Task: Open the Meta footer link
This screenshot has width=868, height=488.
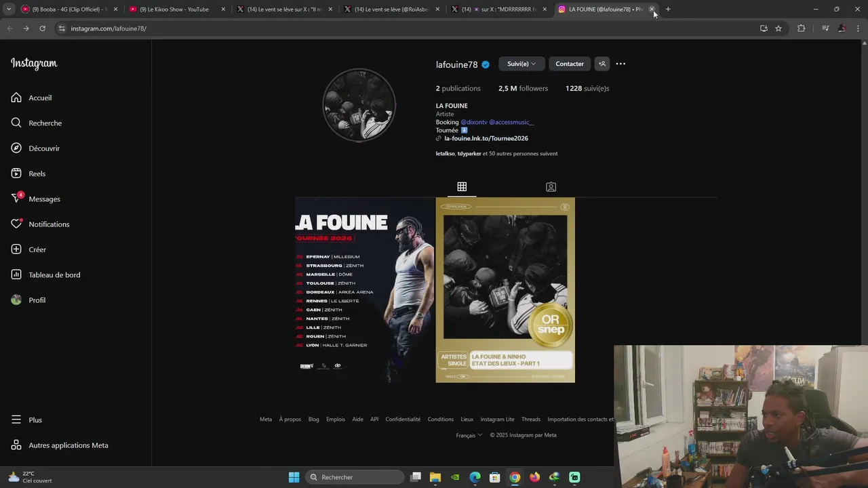Action: point(266,420)
